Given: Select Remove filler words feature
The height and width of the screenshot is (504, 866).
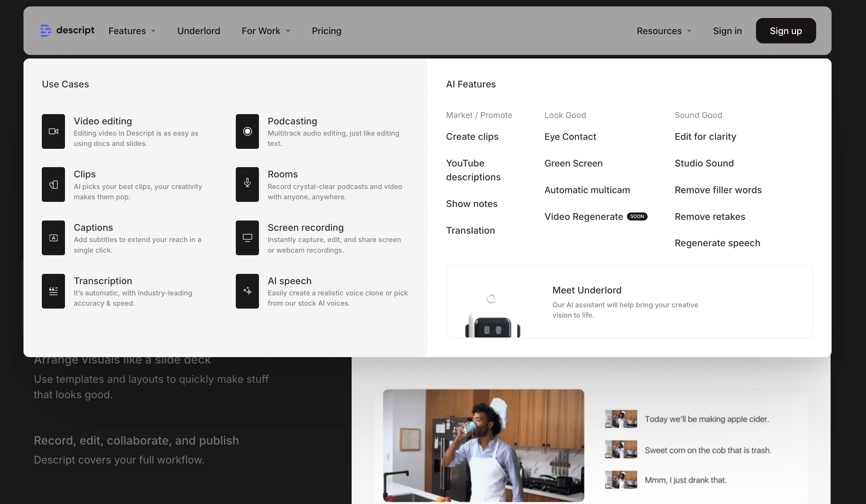Looking at the screenshot, I should (x=718, y=190).
